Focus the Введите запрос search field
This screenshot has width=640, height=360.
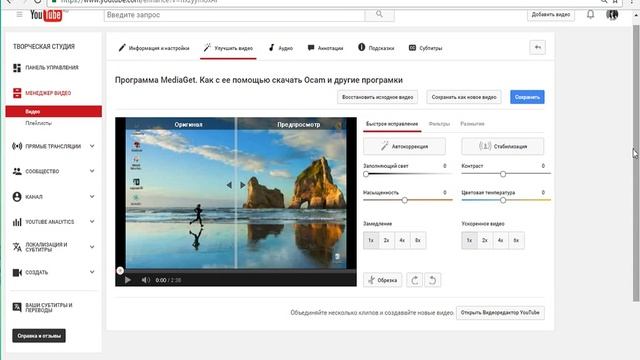point(234,15)
